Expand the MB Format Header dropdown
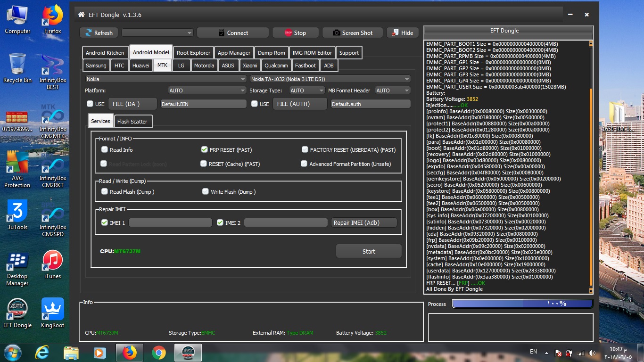The image size is (644, 362). [393, 90]
